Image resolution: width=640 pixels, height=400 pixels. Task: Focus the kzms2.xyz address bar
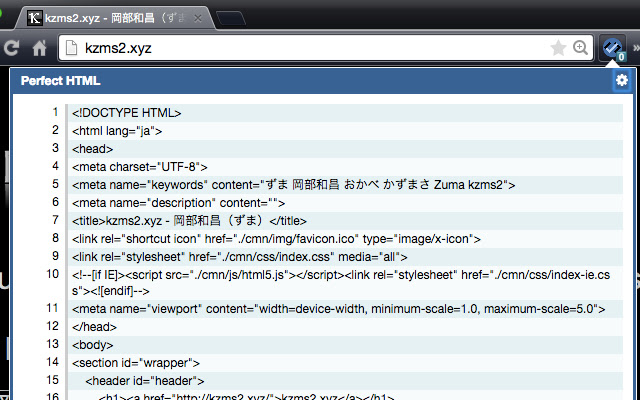click(x=300, y=47)
